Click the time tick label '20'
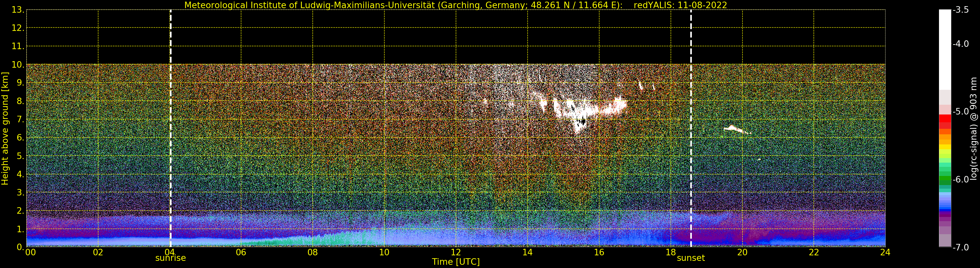The image size is (980, 268). 742,252
